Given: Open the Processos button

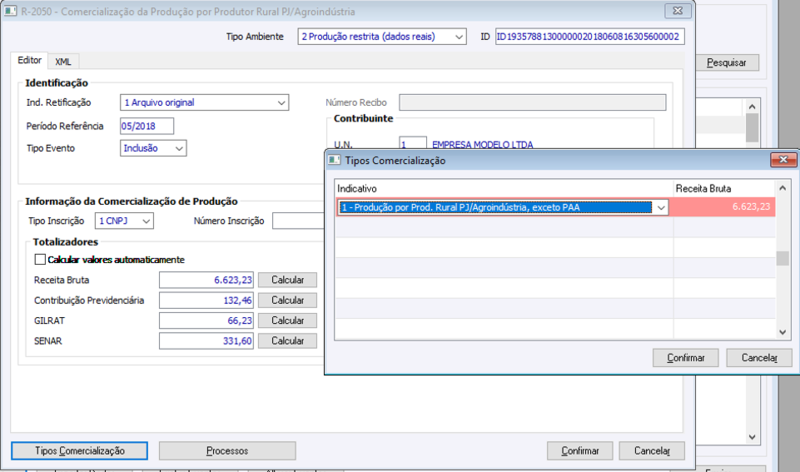Looking at the screenshot, I should 227,451.
